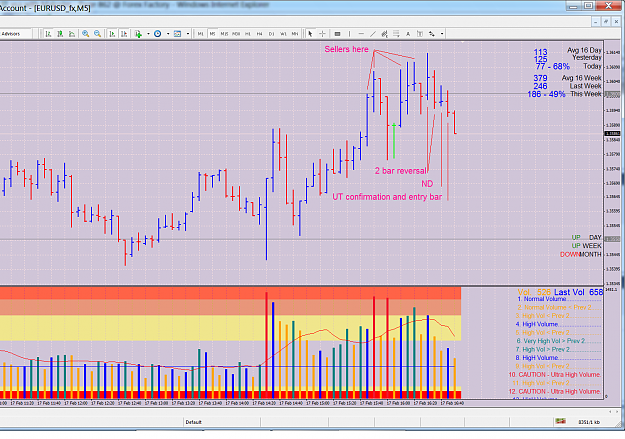Screen dimensions: 625x439
Task: Click '6. Very High Vol > Prev 2' legend
Action: (551, 341)
